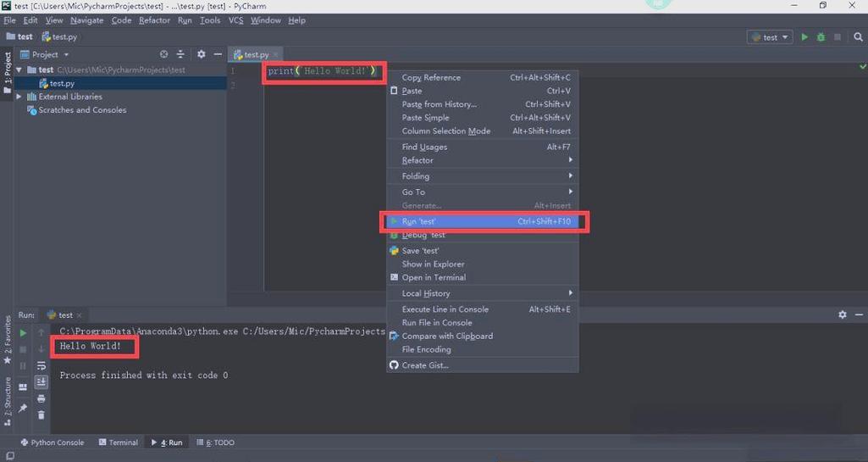Open the View menu
This screenshot has width=868, height=462.
tap(54, 20)
